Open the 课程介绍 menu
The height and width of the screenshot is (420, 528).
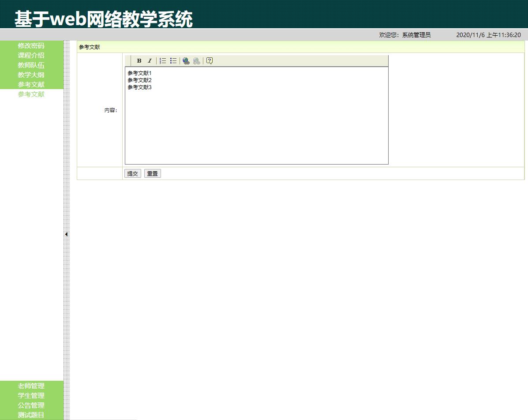tap(31, 55)
